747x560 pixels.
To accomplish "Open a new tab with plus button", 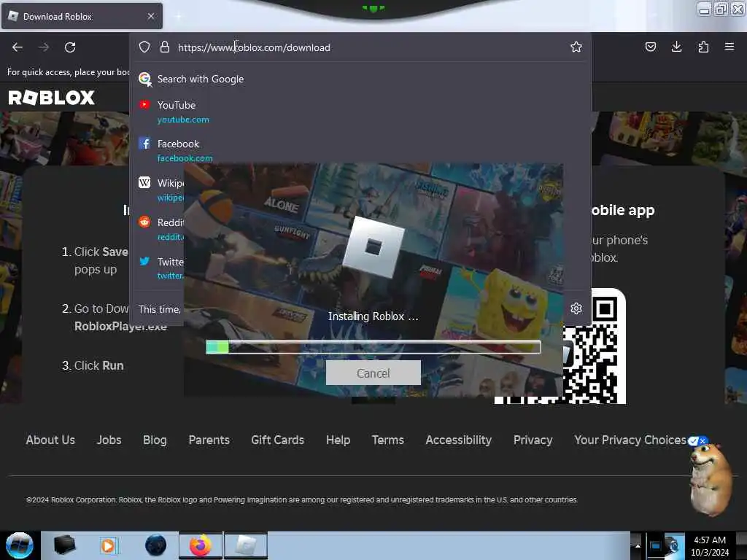I will coord(178,16).
